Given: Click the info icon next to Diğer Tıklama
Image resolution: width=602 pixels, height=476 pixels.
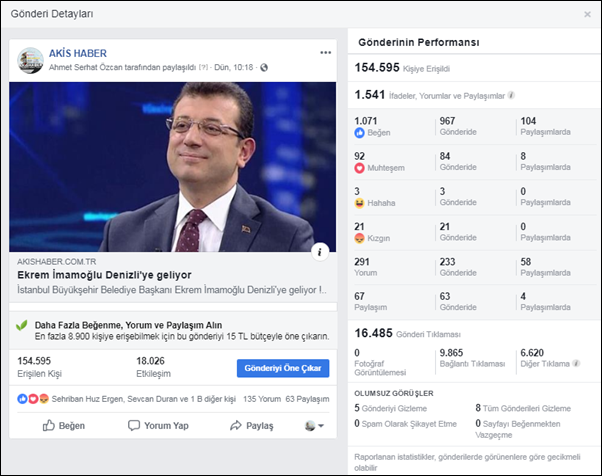Looking at the screenshot, I should pyautogui.click(x=576, y=363).
